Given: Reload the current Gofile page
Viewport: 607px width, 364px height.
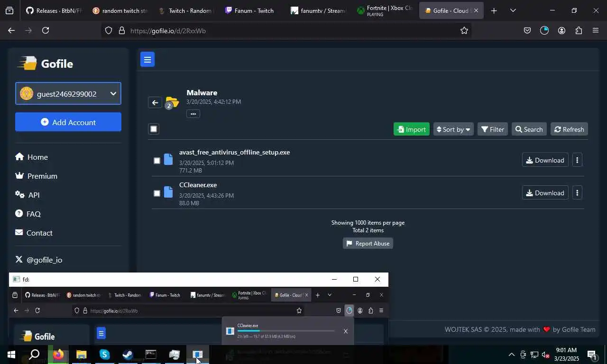Looking at the screenshot, I should 46,30.
